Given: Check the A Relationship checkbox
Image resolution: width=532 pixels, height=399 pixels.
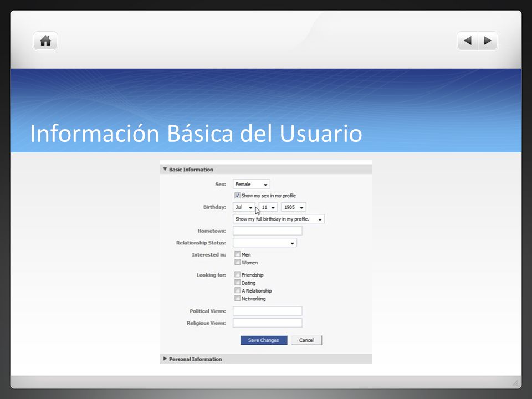Looking at the screenshot, I should coord(238,290).
